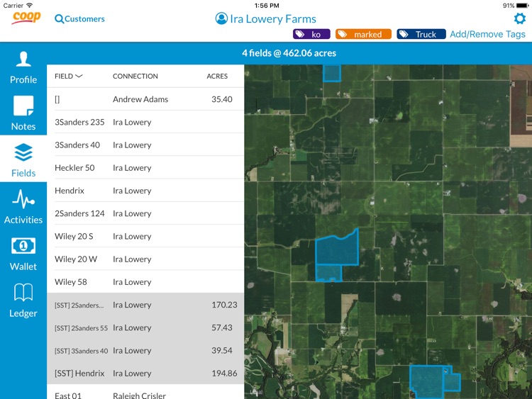
Task: Deselect the [SST] 2Sanders 55 row
Action: 145,328
